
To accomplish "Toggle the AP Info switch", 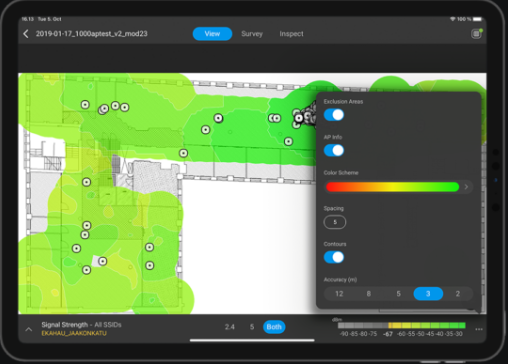I will [x=334, y=150].
